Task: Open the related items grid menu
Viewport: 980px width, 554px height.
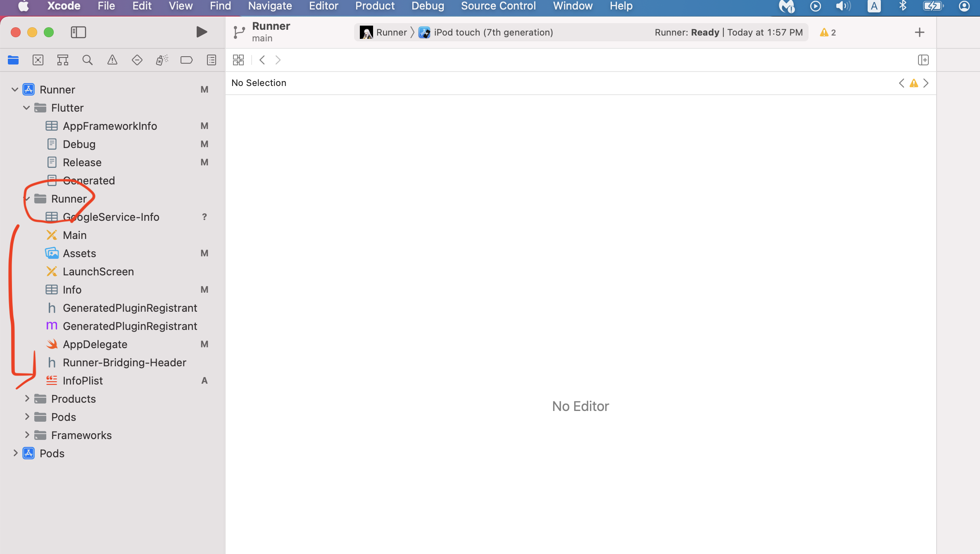Action: [x=238, y=60]
